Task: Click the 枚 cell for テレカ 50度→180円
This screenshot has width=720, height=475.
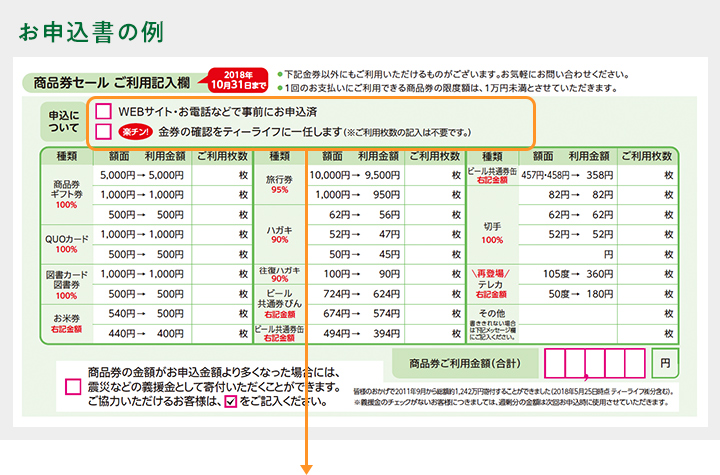Action: pyautogui.click(x=647, y=294)
